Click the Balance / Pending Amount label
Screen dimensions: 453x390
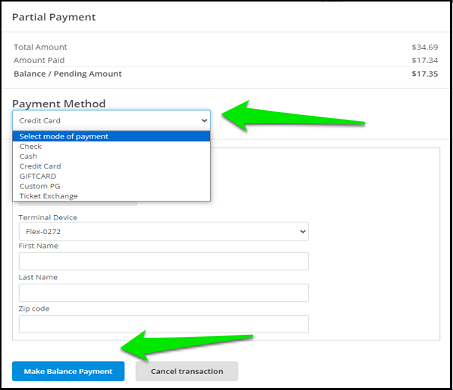[68, 74]
